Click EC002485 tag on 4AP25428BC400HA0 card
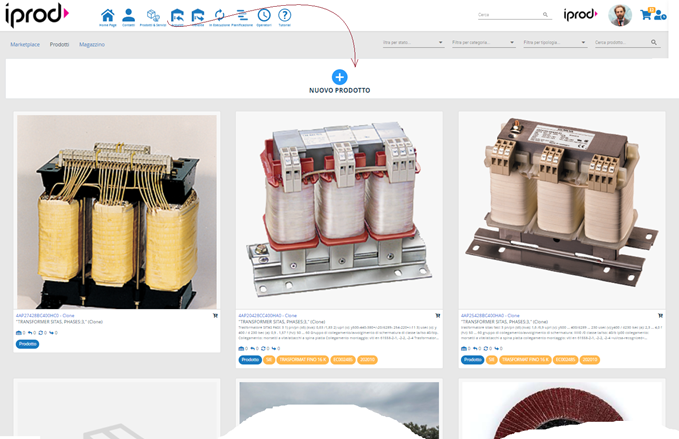679x439 pixels. [x=566, y=360]
